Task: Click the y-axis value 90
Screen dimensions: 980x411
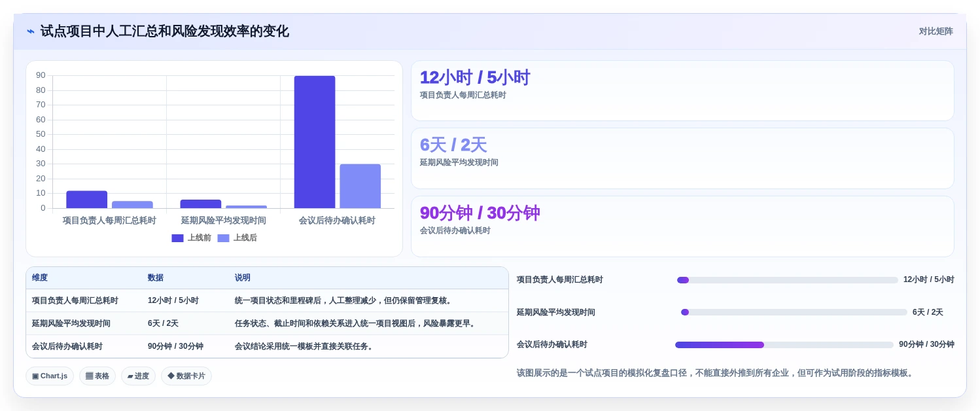Action: point(41,75)
